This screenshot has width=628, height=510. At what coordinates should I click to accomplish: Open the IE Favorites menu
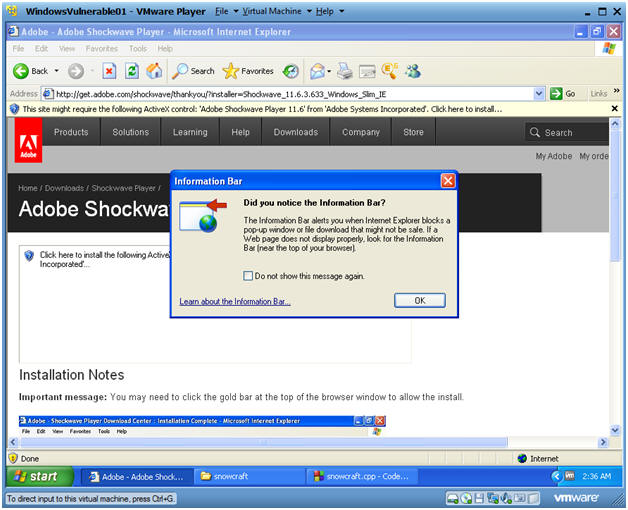point(102,49)
